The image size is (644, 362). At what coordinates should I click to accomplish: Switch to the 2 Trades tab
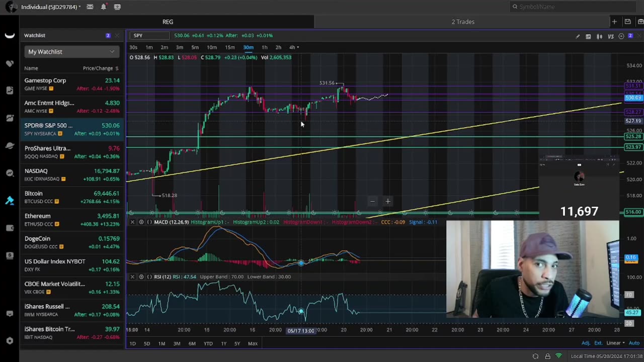[463, 22]
